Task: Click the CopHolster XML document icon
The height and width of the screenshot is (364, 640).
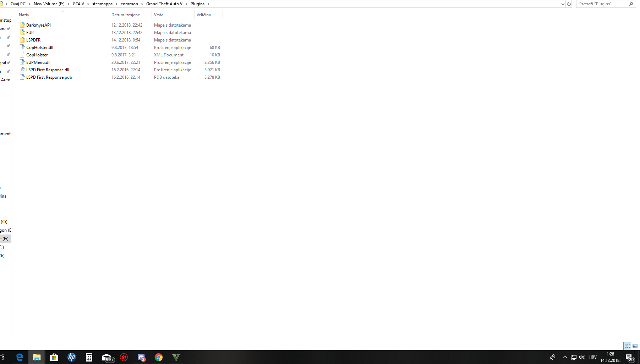Action: (x=22, y=55)
